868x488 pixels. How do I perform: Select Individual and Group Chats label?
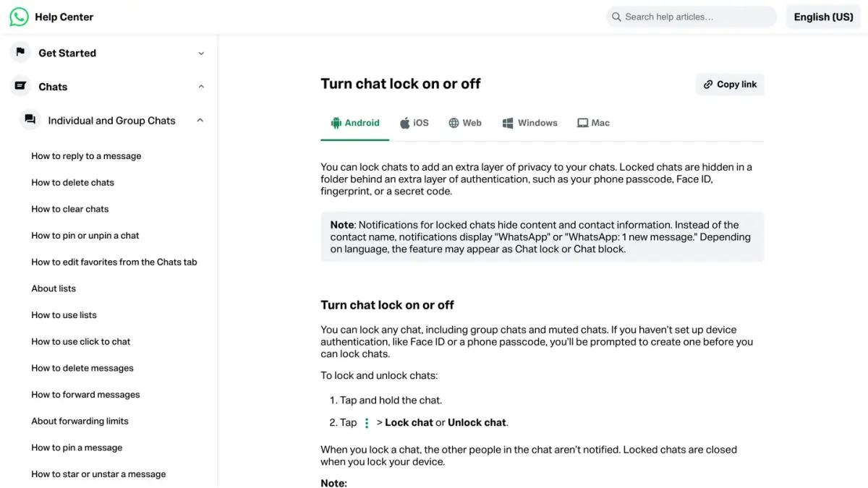(x=111, y=121)
